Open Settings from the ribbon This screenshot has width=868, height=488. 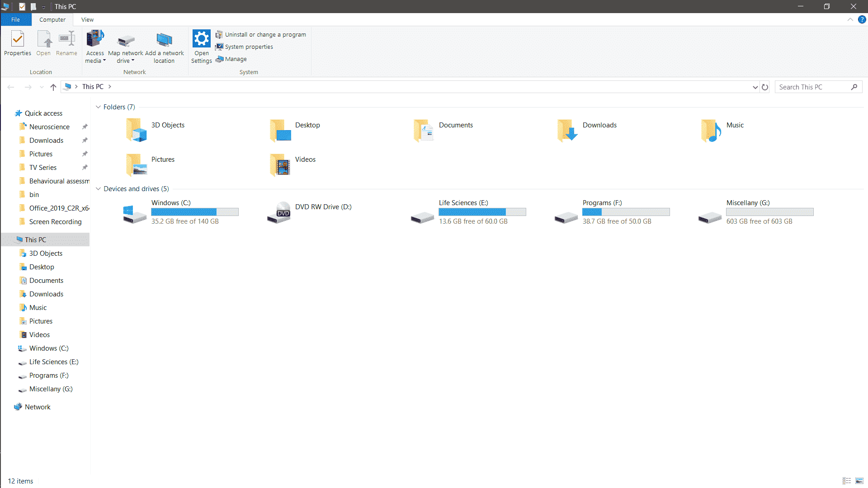click(202, 47)
